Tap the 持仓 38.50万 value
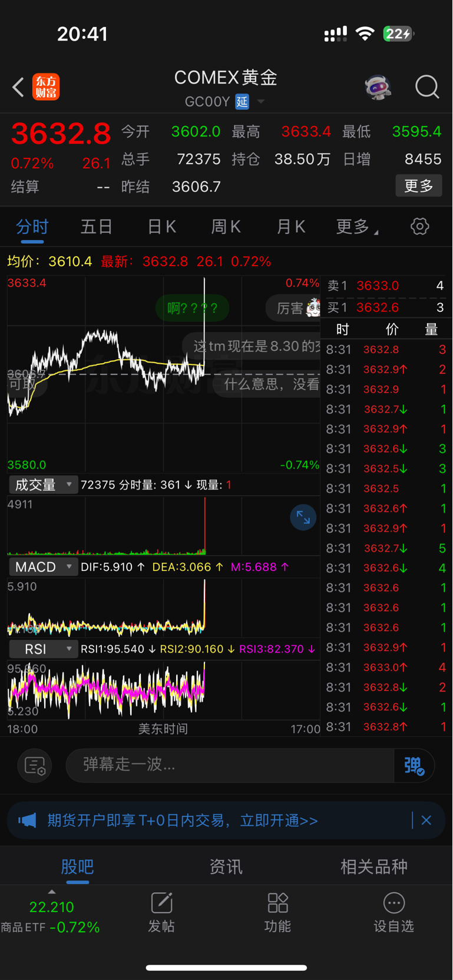 302,159
